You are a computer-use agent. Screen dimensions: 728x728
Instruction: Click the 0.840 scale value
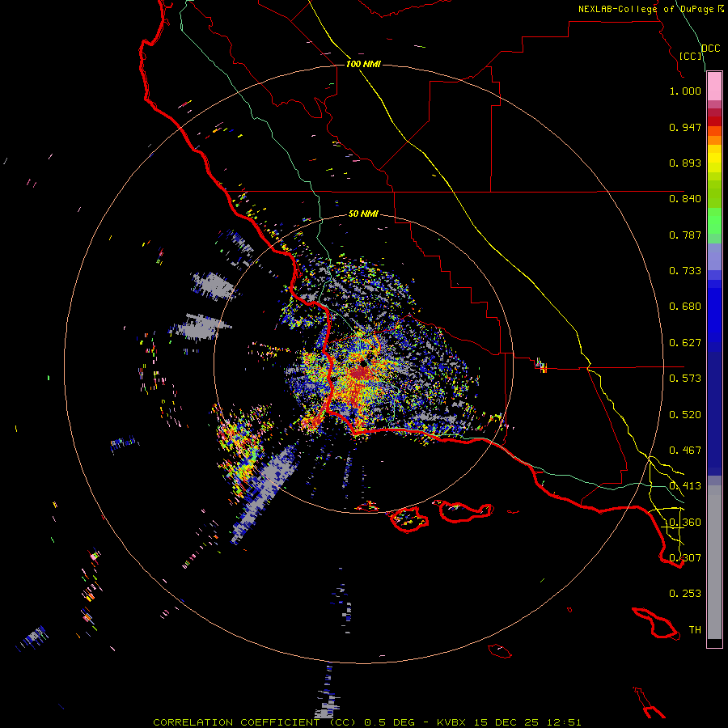click(685, 199)
